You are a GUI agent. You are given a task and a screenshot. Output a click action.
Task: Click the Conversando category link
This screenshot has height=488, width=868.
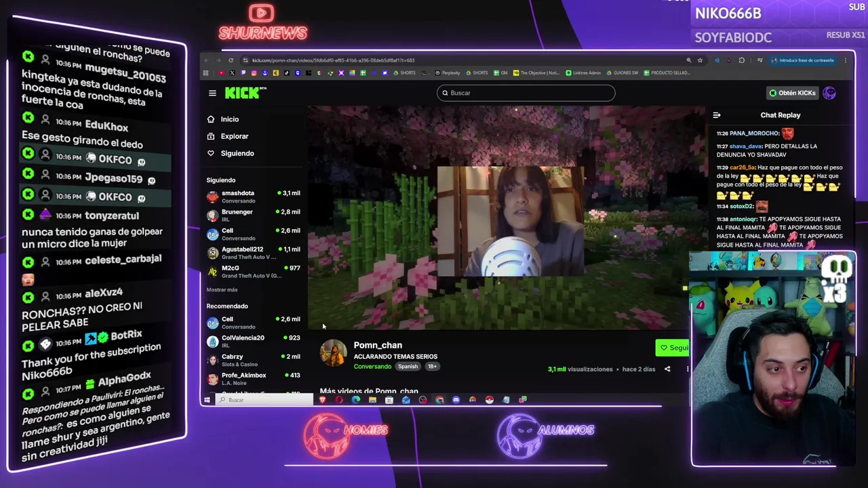tap(372, 367)
